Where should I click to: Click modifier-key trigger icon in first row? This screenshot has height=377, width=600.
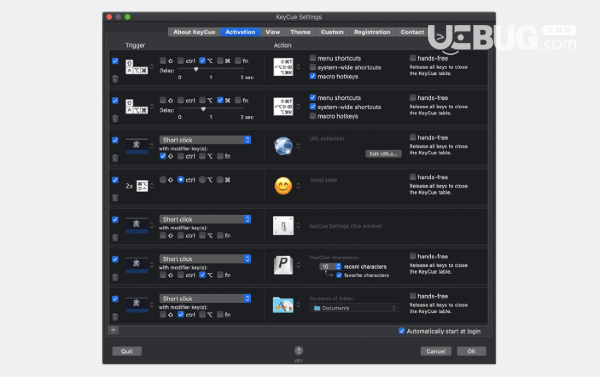(x=137, y=67)
